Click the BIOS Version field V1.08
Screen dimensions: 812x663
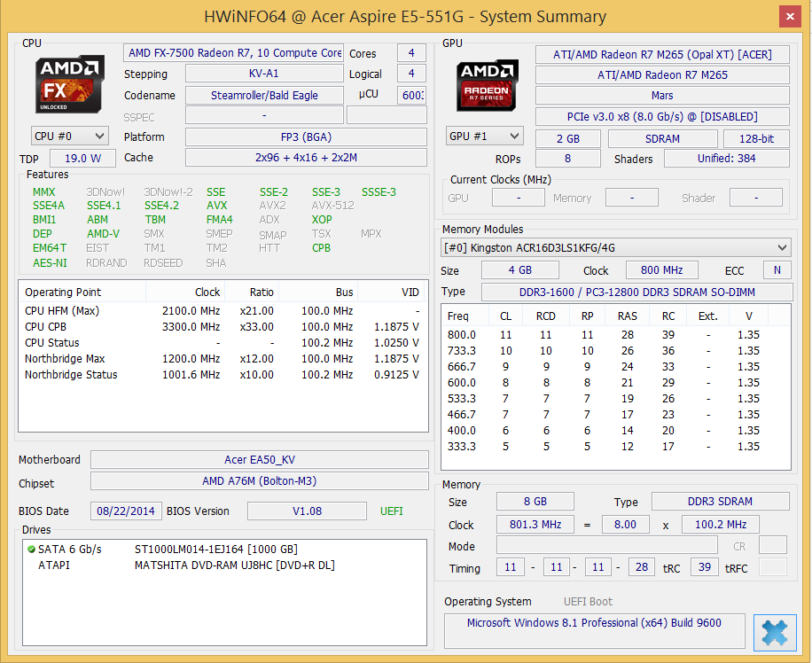pyautogui.click(x=307, y=511)
